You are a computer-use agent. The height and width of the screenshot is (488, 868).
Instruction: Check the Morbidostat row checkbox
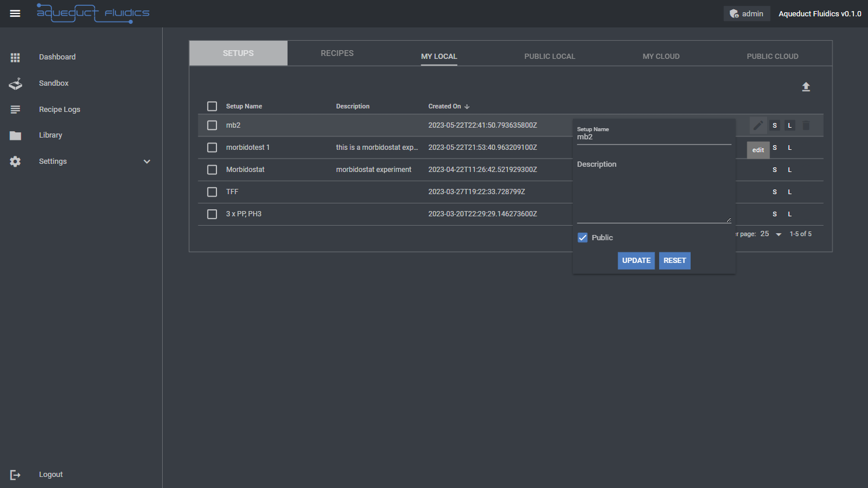(212, 170)
